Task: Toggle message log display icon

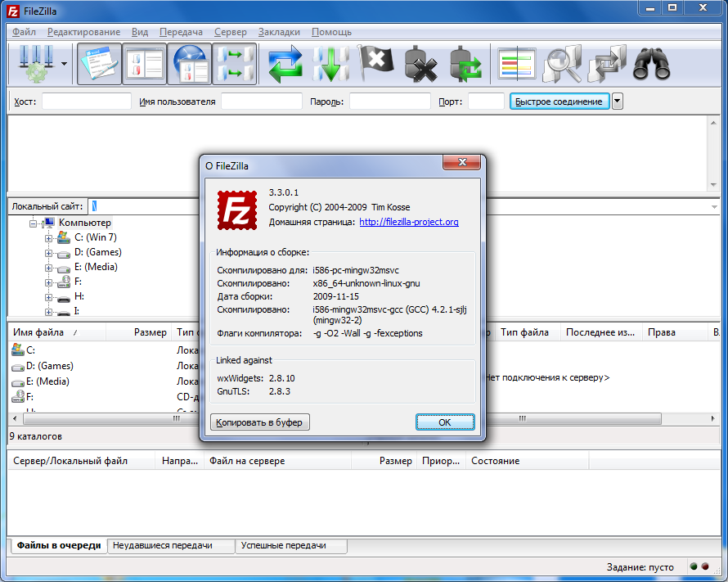Action: point(99,64)
